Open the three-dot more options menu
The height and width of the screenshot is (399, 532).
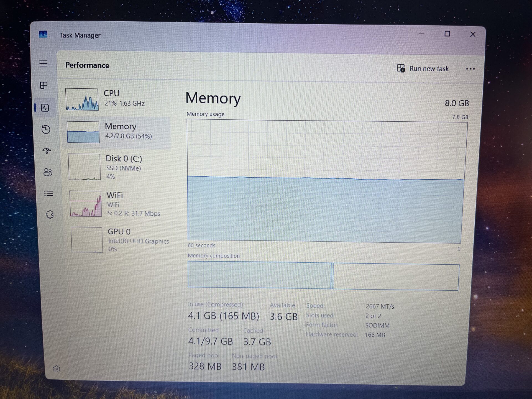point(470,69)
